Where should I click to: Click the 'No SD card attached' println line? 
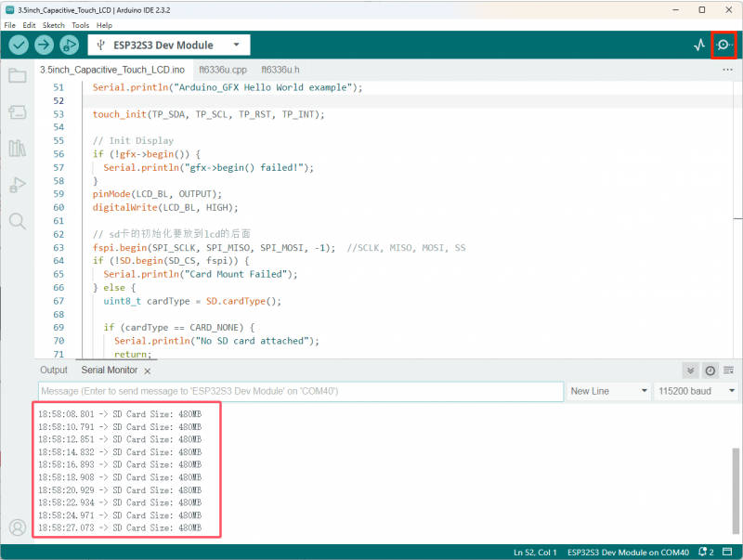216,341
